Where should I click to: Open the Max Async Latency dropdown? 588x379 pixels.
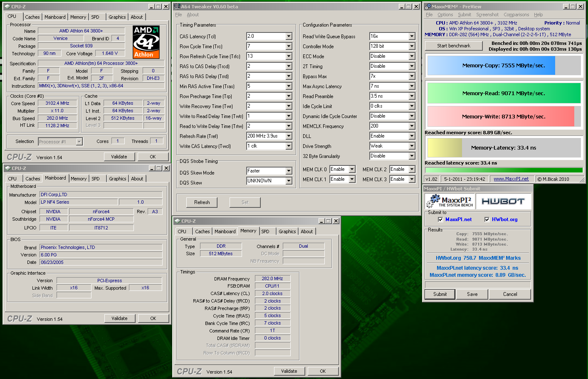412,86
